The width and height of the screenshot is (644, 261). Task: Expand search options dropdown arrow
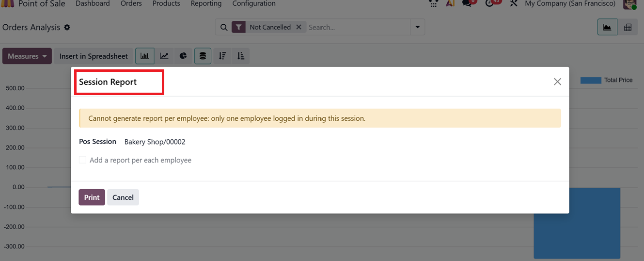coord(417,28)
